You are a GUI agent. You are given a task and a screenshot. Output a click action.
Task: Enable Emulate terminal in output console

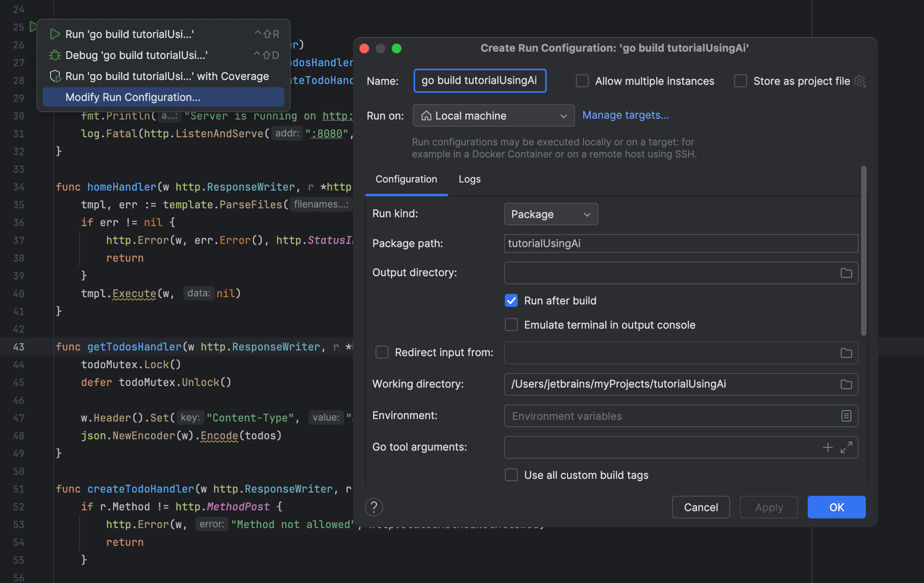tap(511, 325)
